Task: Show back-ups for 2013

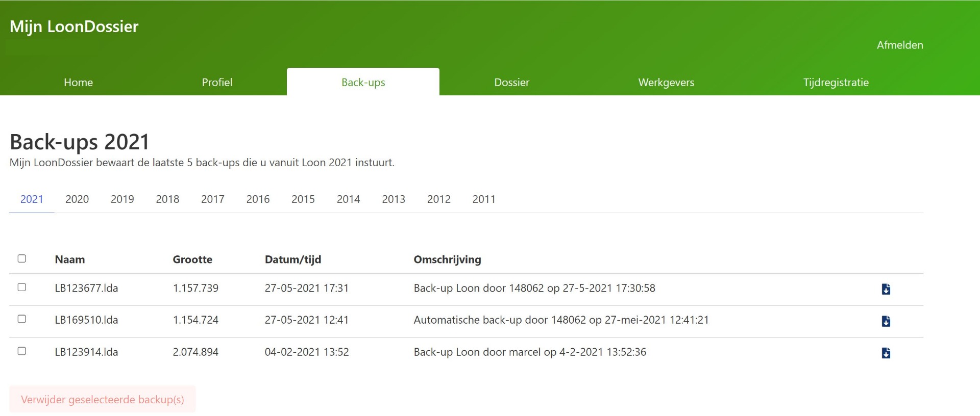Action: (394, 199)
